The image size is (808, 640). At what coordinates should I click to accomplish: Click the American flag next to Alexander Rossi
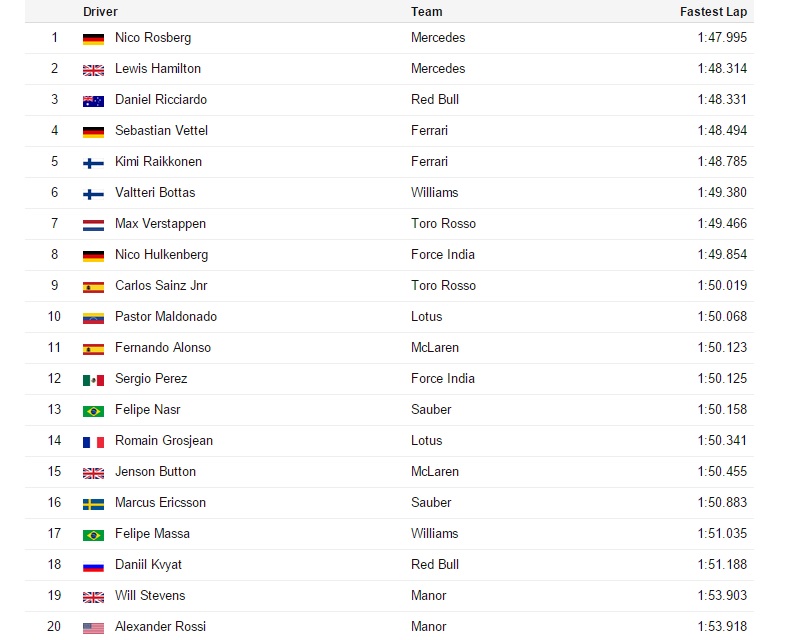click(93, 628)
